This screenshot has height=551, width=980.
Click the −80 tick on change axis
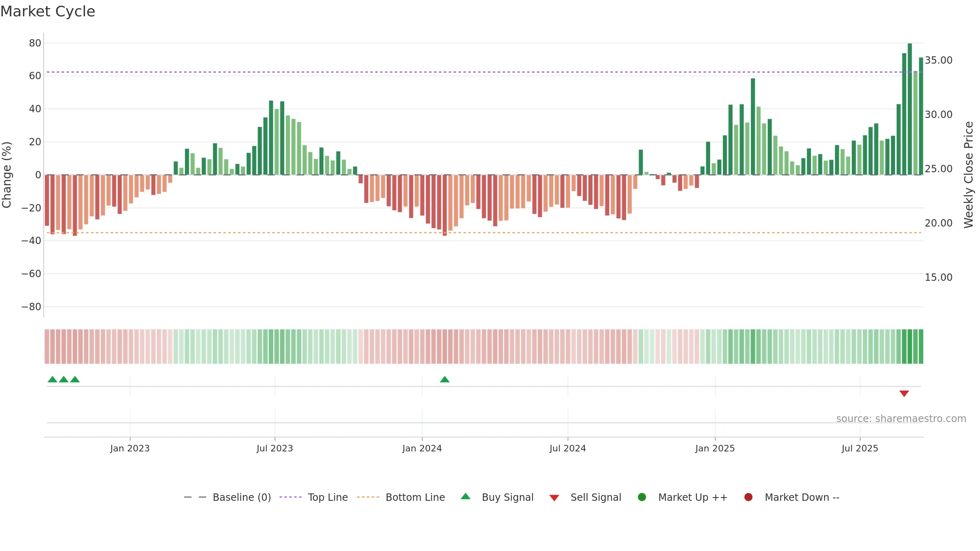click(31, 307)
